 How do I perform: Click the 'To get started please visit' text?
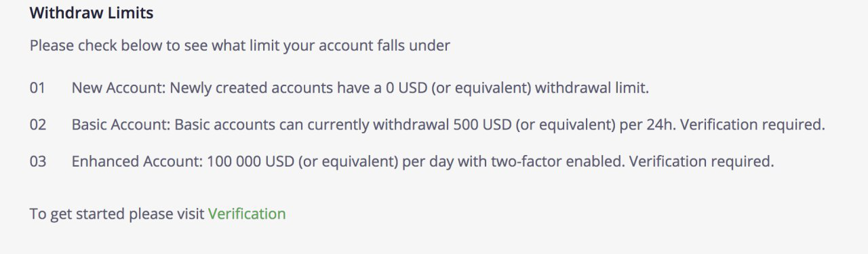(117, 214)
